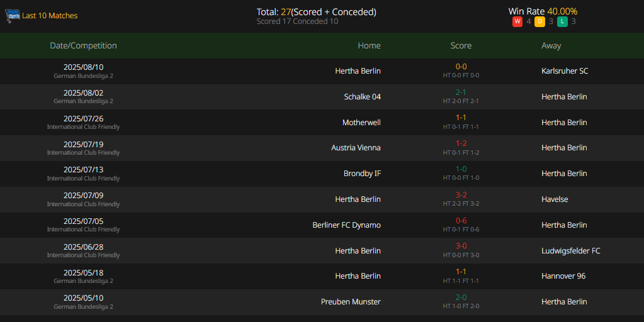Click the Hertha Berlin team logo icon
This screenshot has width=644, height=322.
(x=13, y=16)
